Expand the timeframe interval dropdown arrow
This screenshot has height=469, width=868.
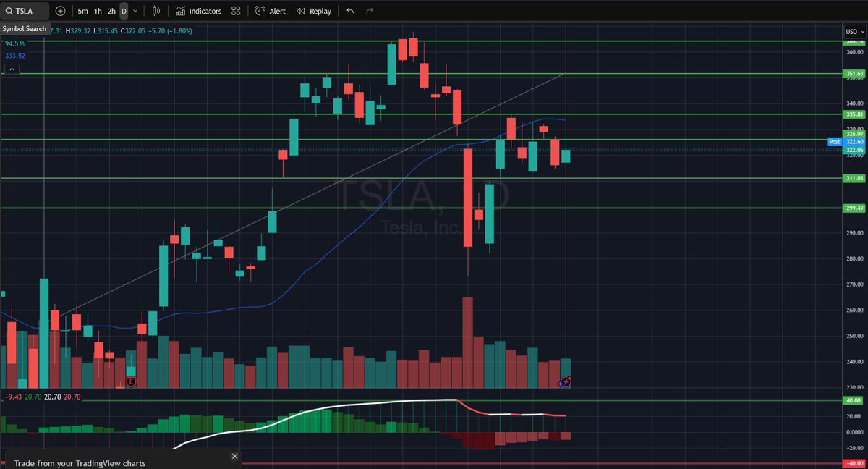point(135,11)
